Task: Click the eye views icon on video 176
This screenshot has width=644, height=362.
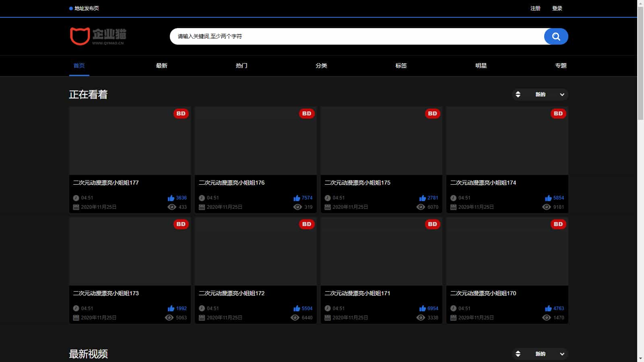Action: (x=297, y=207)
